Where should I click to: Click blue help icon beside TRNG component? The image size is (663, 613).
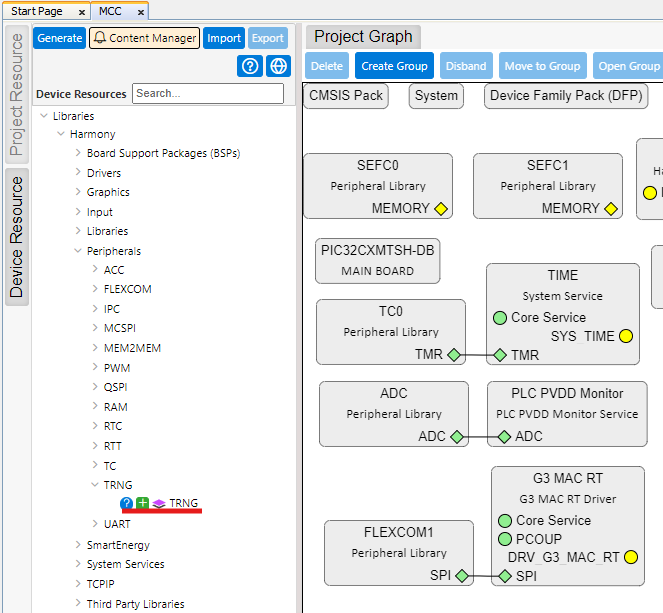coord(126,503)
